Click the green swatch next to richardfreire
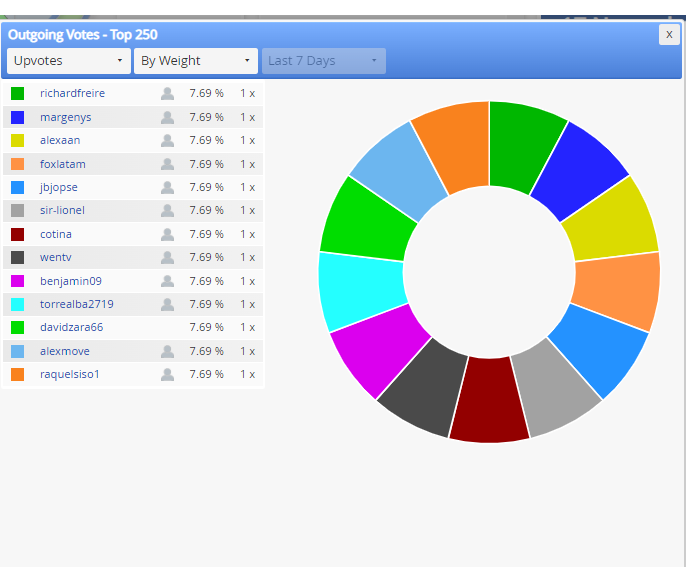The image size is (691, 567). [18, 93]
